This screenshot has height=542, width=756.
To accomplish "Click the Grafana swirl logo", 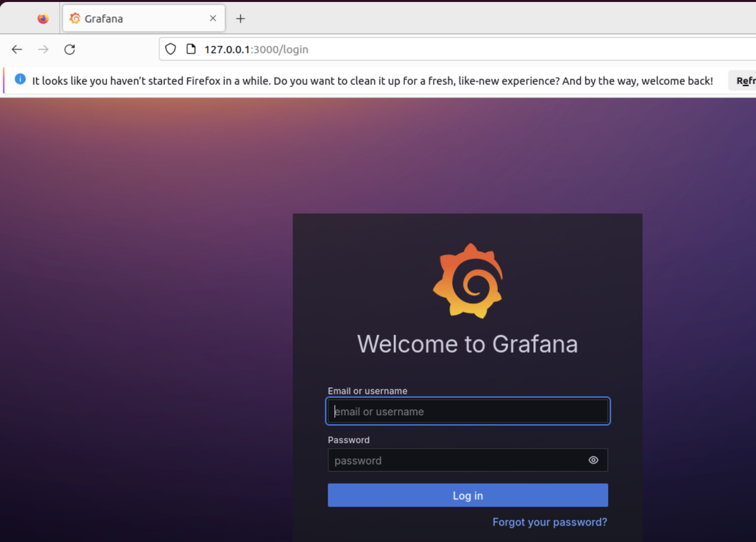I will tap(468, 281).
